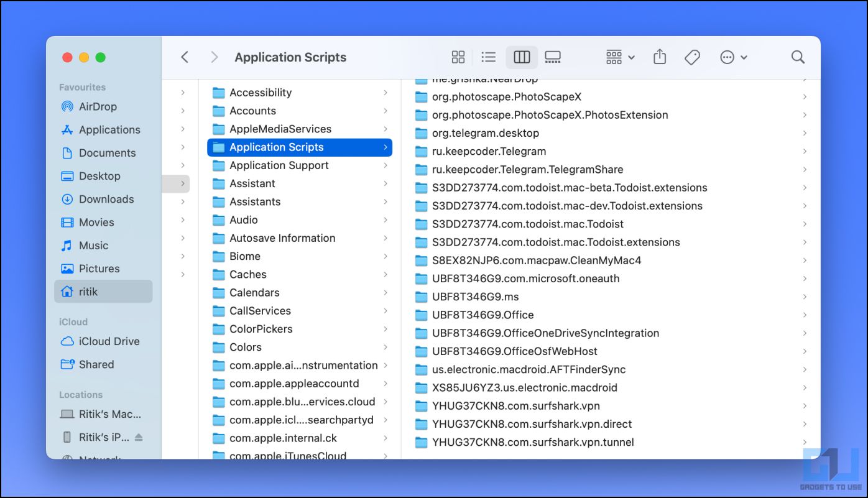Select com.apple.blu...ervices.cloud folder

point(300,402)
